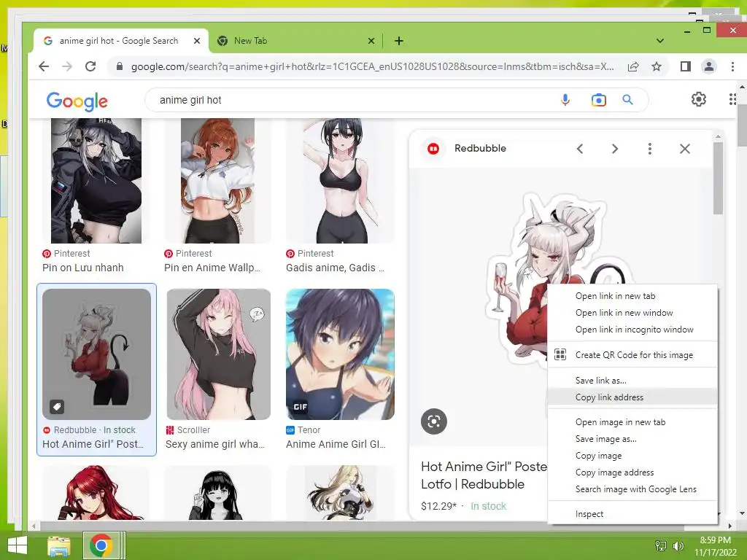747x560 pixels.
Task: Click the page scrollbar down arrow
Action: 742,513
